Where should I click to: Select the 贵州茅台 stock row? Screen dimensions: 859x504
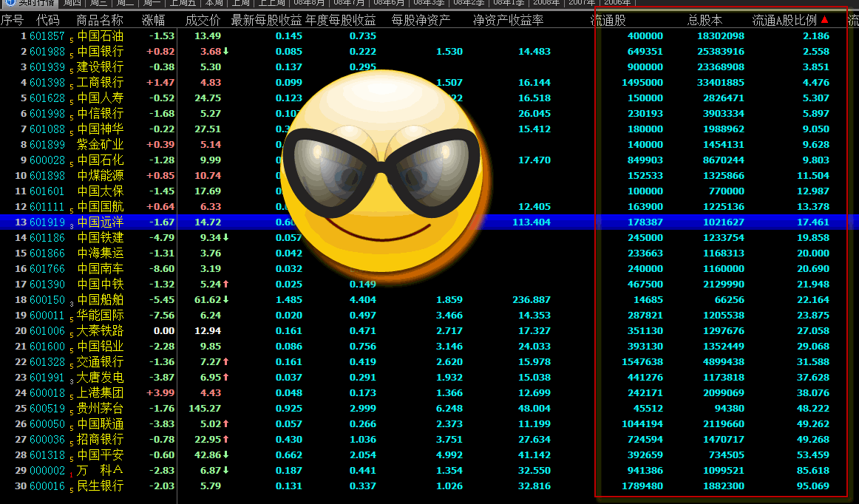(429, 409)
